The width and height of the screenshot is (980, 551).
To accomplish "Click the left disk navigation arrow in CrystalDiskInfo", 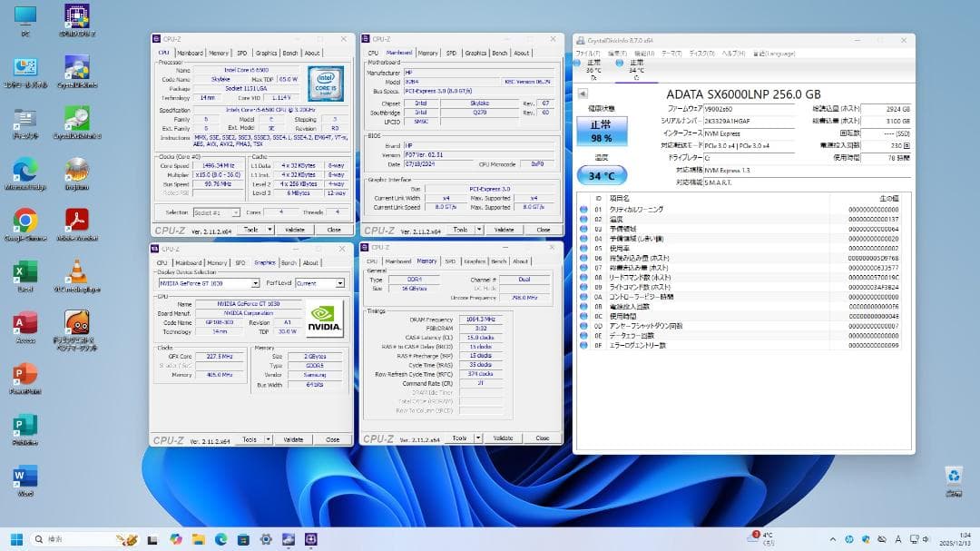I will tap(582, 92).
